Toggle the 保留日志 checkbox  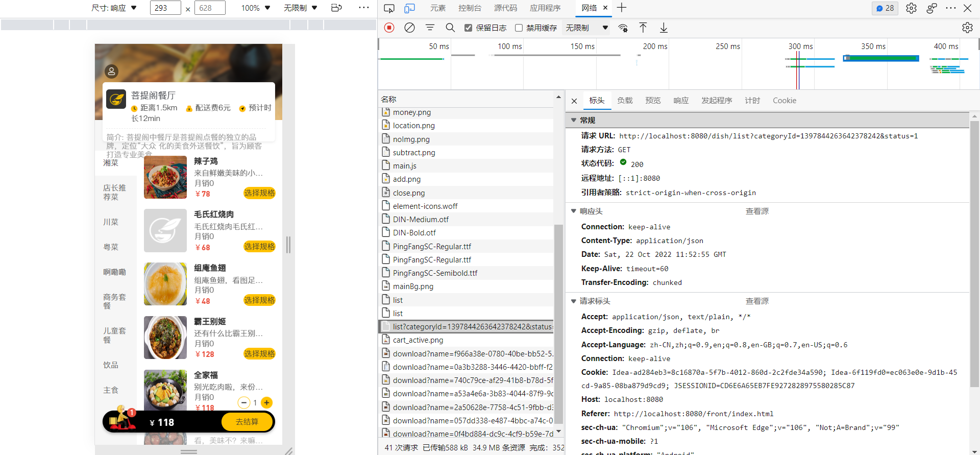(468, 28)
